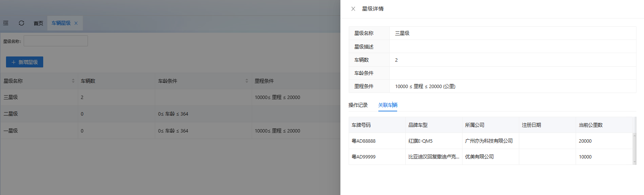
Task: Open company 广州亦为科技有限公司
Action: pos(488,141)
